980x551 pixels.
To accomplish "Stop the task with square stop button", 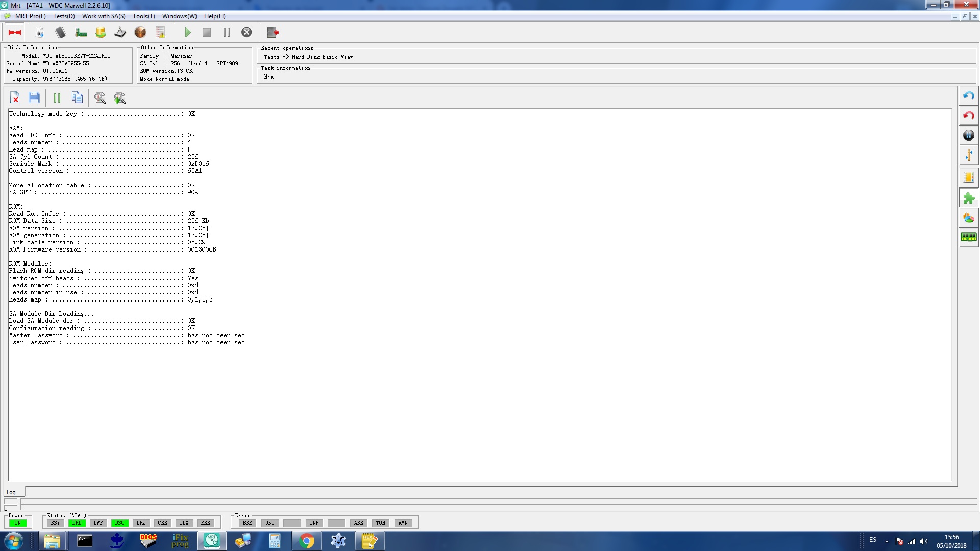I will tap(207, 32).
